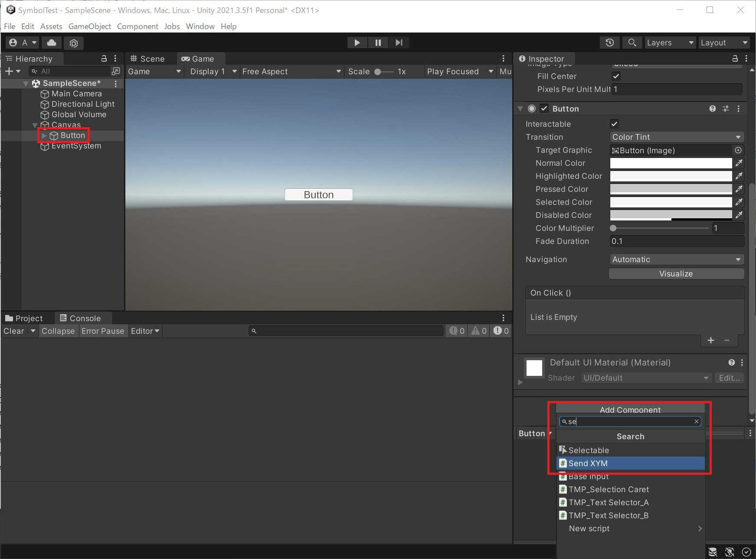Click the eyedropper for Pressed Color
The height and width of the screenshot is (559, 756).
[739, 189]
